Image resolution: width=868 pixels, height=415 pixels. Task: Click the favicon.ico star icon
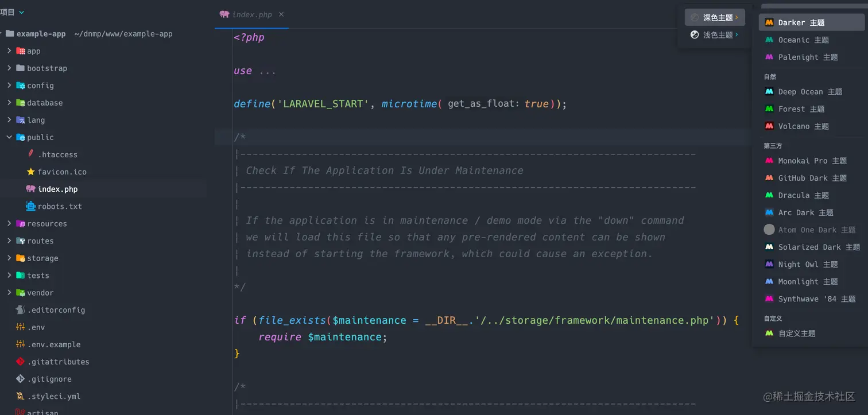click(x=31, y=172)
